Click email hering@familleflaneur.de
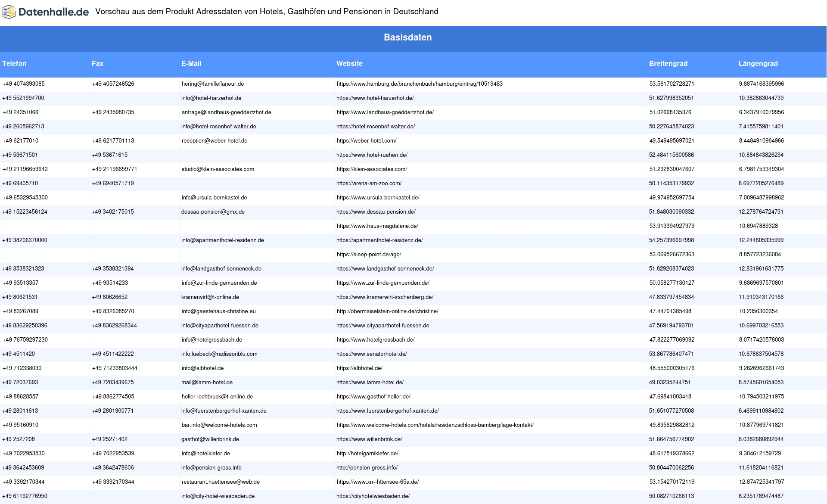The image size is (827, 504). click(213, 84)
